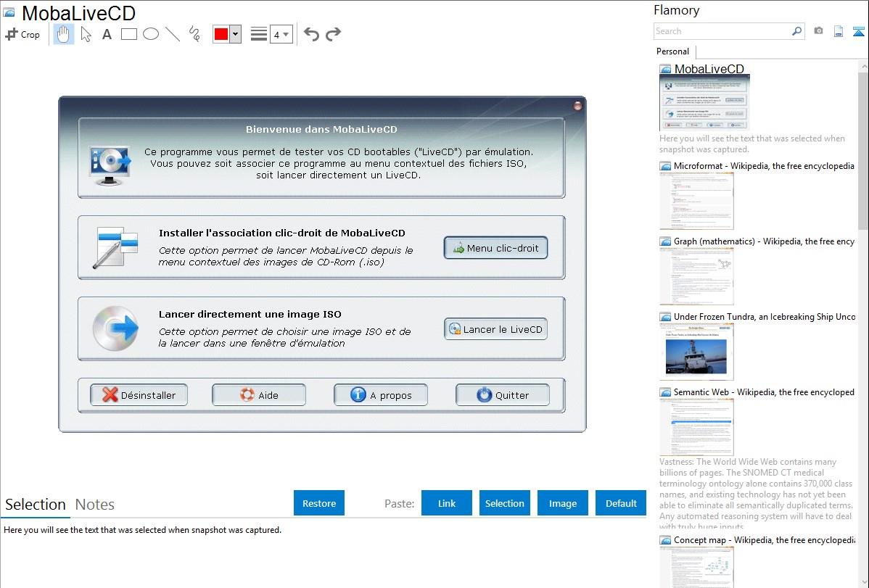Switch to the Notes tab

95,505
